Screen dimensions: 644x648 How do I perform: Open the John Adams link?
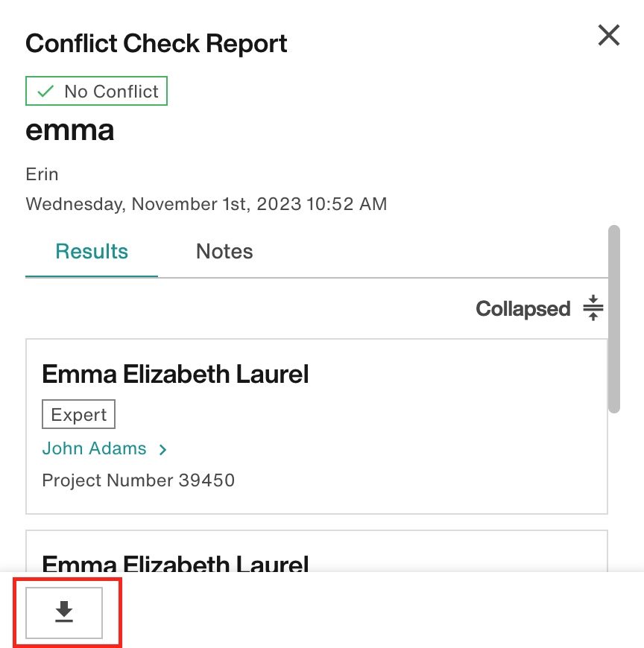click(x=95, y=448)
